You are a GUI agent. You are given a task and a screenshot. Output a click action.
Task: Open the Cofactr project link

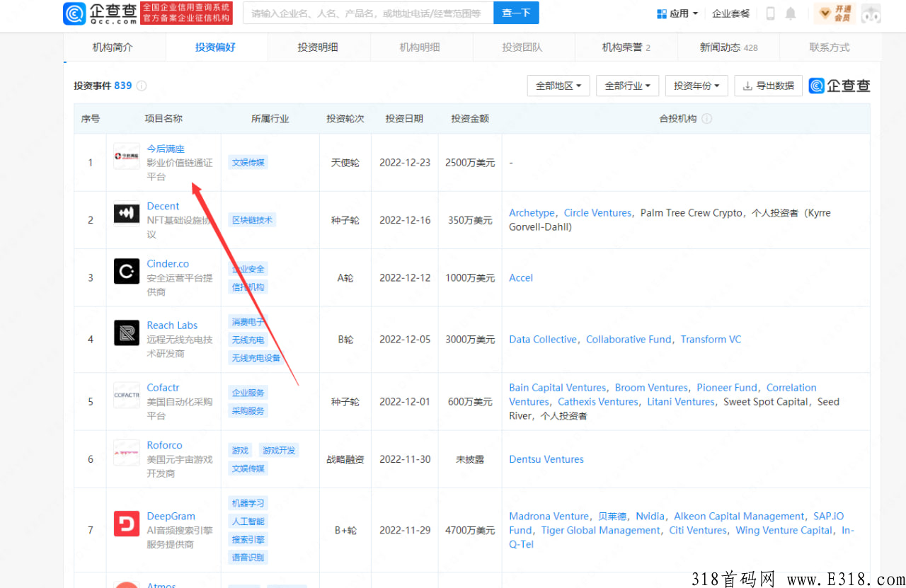tap(163, 388)
